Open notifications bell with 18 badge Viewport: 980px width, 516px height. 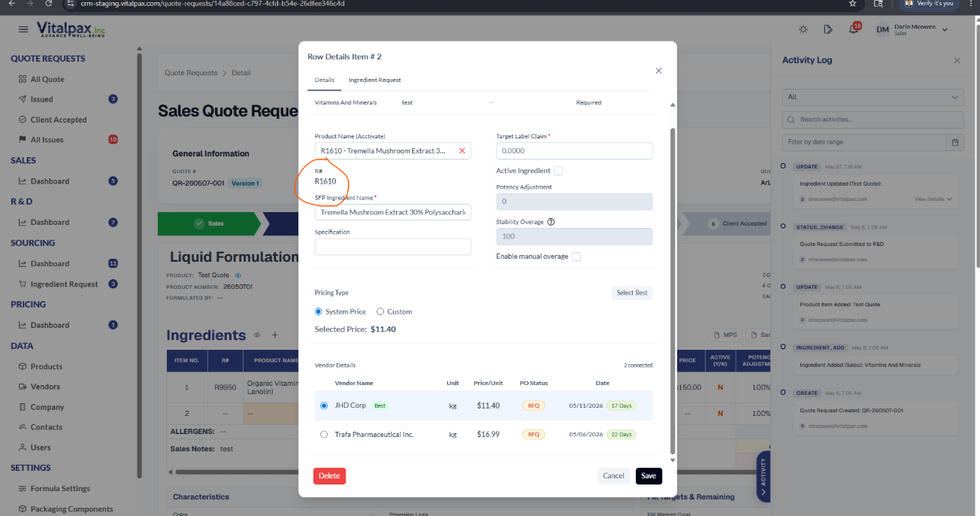pos(854,29)
